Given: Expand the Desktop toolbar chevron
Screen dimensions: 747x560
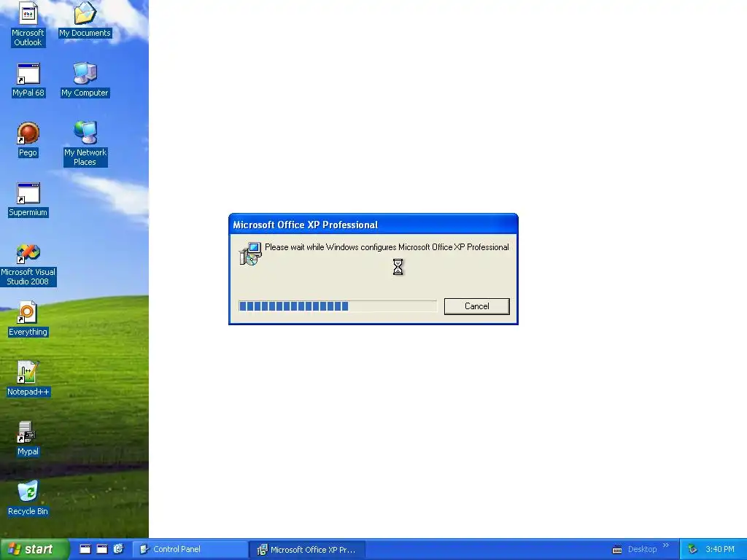Looking at the screenshot, I should click(666, 545).
